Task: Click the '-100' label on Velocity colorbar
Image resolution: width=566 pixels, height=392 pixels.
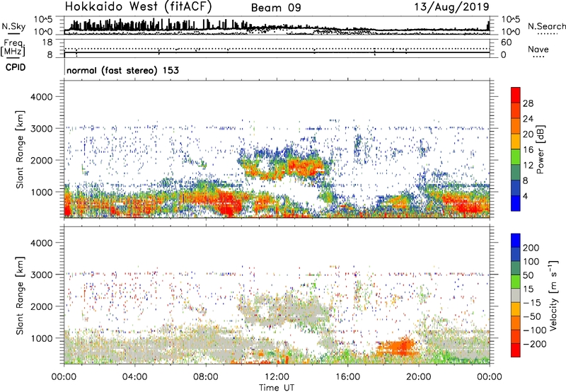Action: click(x=534, y=330)
